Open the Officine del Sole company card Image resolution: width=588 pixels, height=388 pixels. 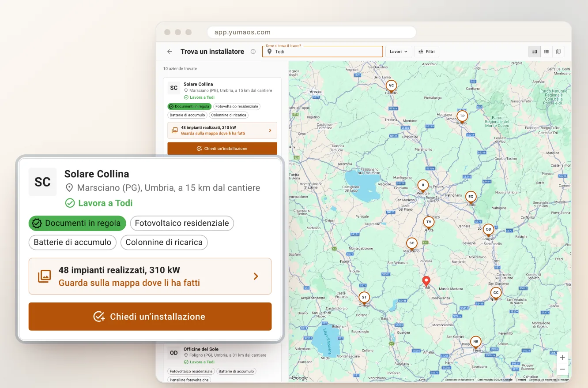click(x=222, y=362)
